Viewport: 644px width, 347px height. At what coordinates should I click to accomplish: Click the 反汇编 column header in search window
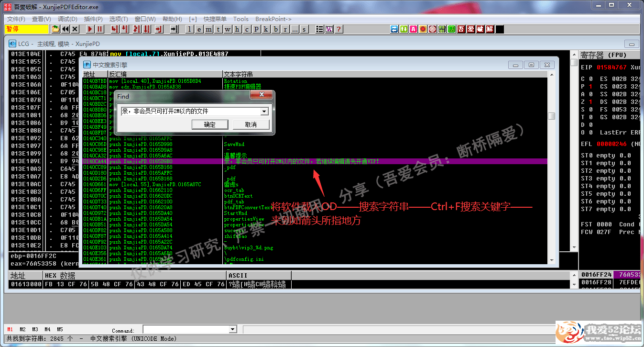coord(165,74)
